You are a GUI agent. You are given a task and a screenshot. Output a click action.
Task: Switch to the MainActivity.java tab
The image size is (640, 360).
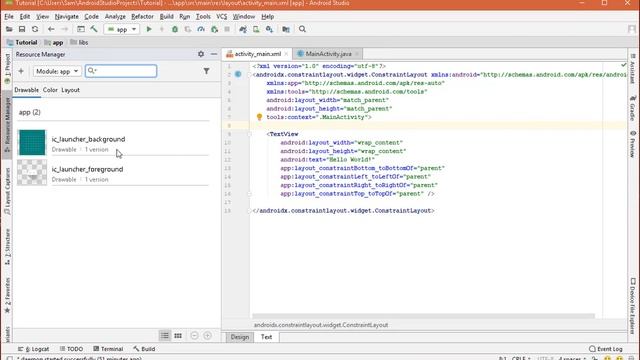coord(328,54)
